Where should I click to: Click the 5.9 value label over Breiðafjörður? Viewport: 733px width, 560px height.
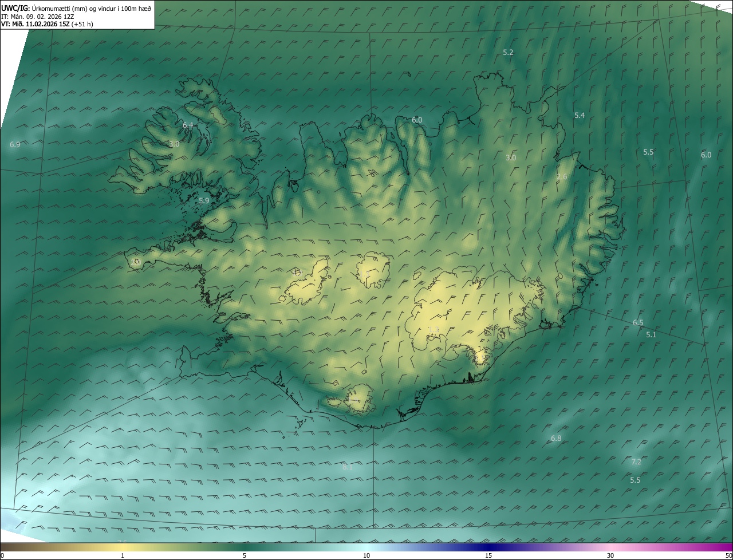[x=204, y=200]
